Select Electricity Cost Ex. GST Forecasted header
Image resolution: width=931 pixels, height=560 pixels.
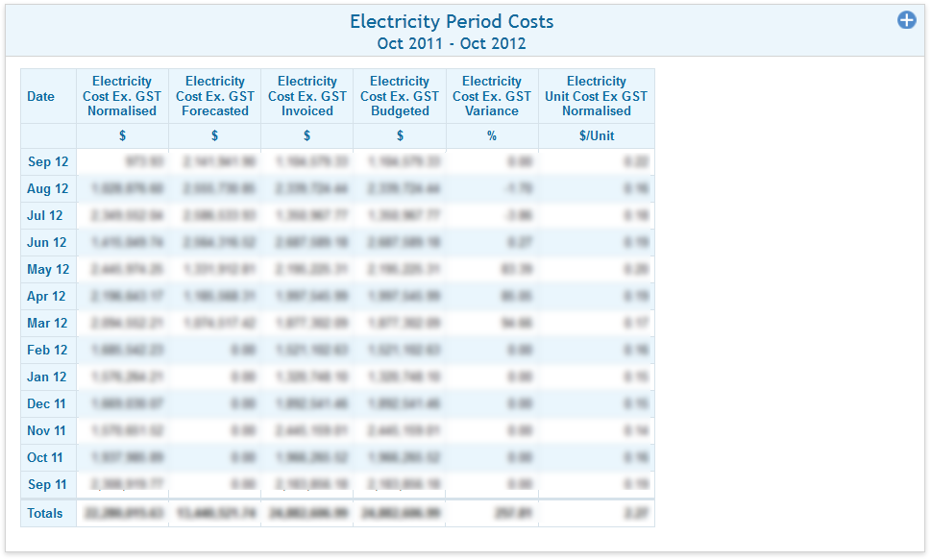coord(214,96)
